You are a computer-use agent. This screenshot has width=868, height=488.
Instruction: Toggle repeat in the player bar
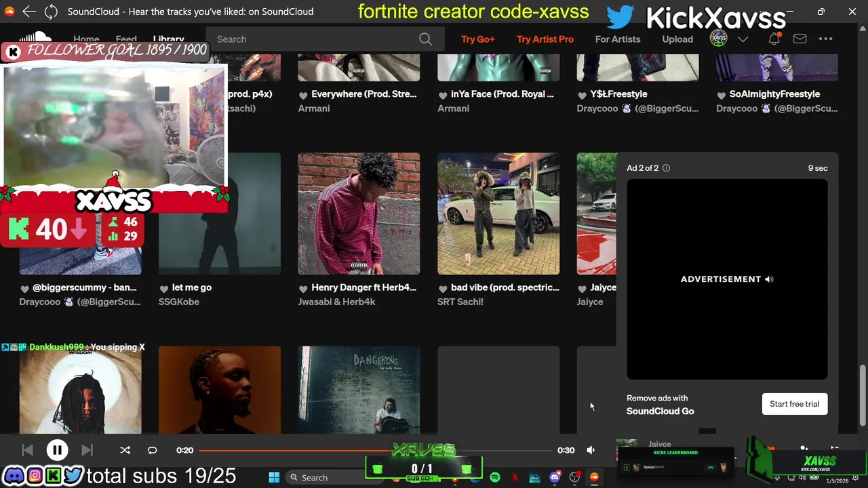pyautogui.click(x=152, y=450)
